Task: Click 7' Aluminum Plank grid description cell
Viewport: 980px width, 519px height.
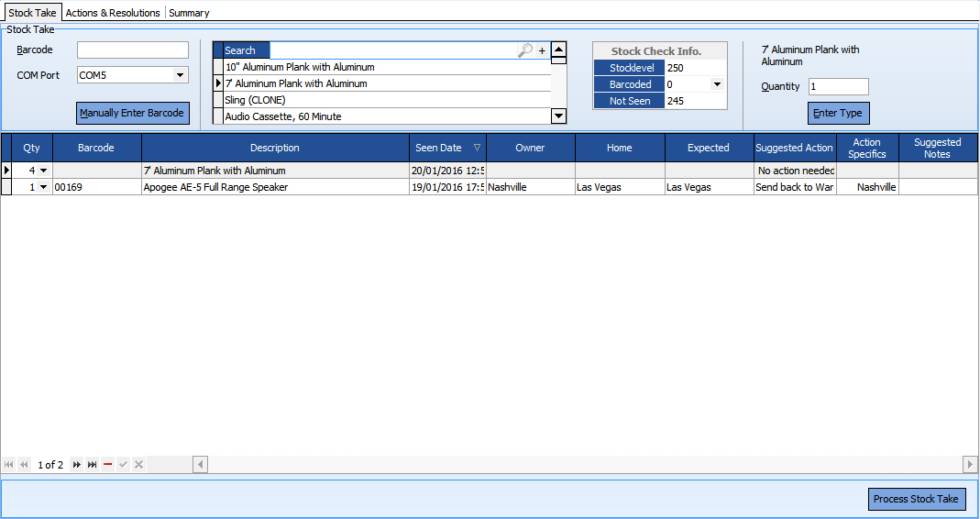Action: (276, 171)
